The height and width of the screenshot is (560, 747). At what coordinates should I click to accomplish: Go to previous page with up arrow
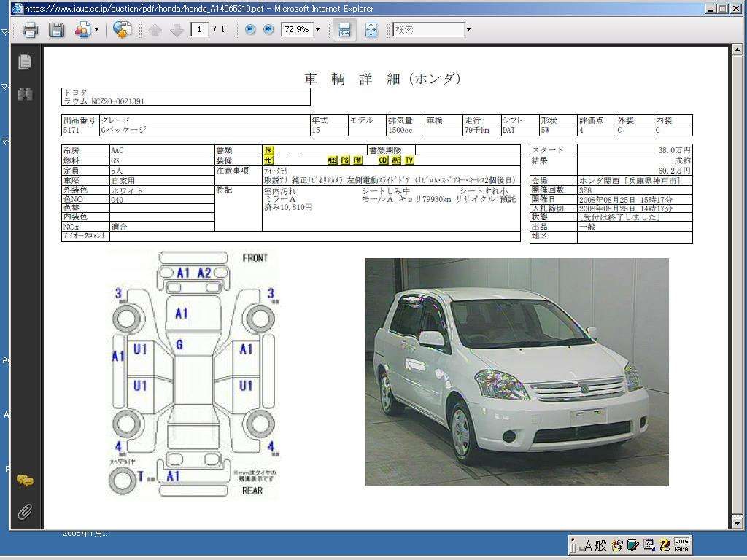(x=155, y=31)
